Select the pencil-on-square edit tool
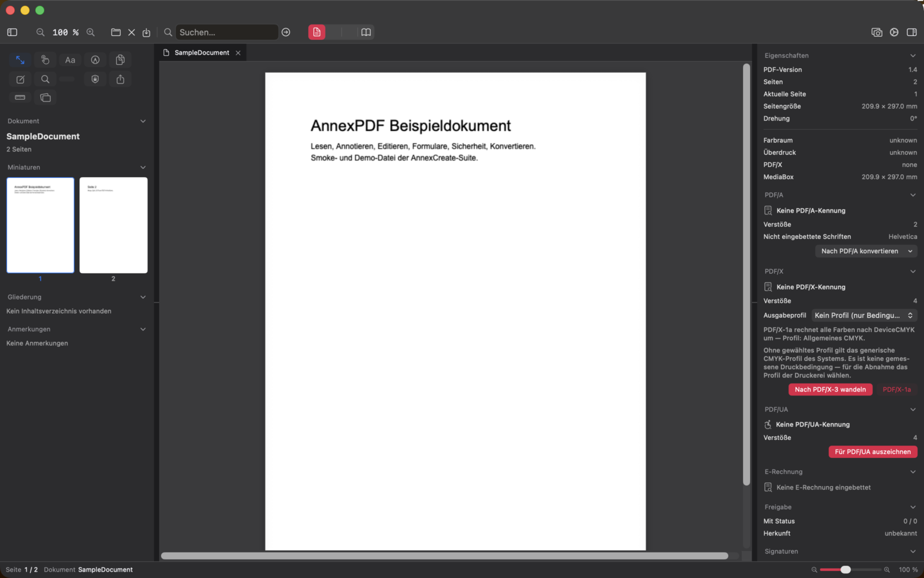The width and height of the screenshot is (924, 578). [x=21, y=80]
